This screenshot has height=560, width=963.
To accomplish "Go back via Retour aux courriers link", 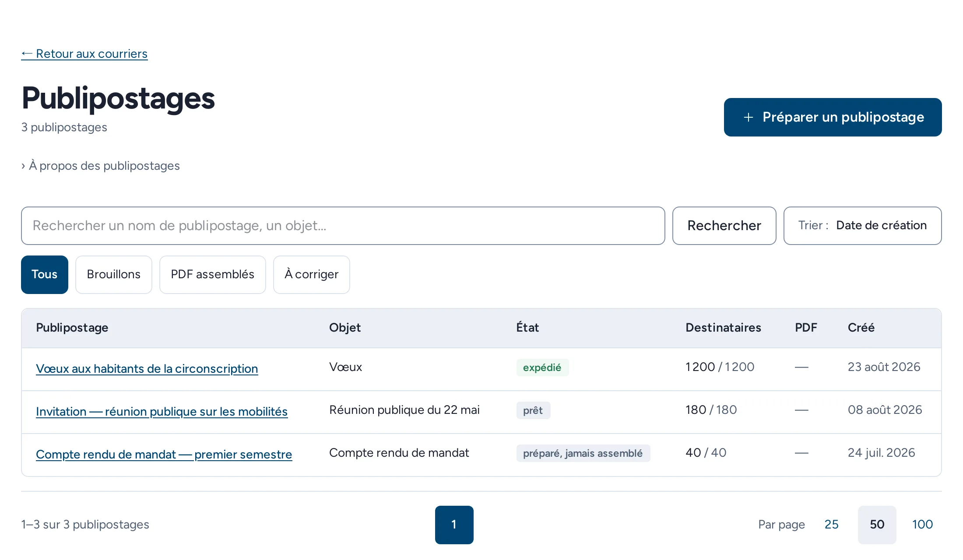I will coord(84,54).
